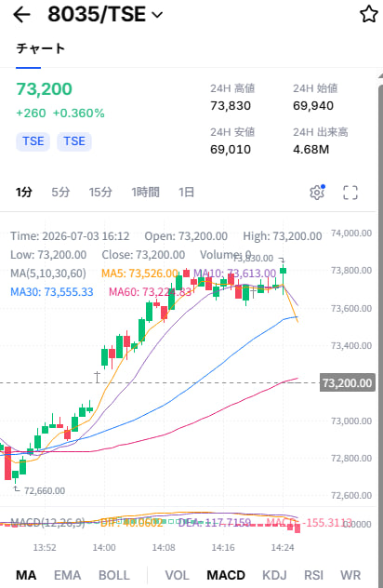Switch to 1分 interval
383x588 pixels.
pyautogui.click(x=23, y=192)
